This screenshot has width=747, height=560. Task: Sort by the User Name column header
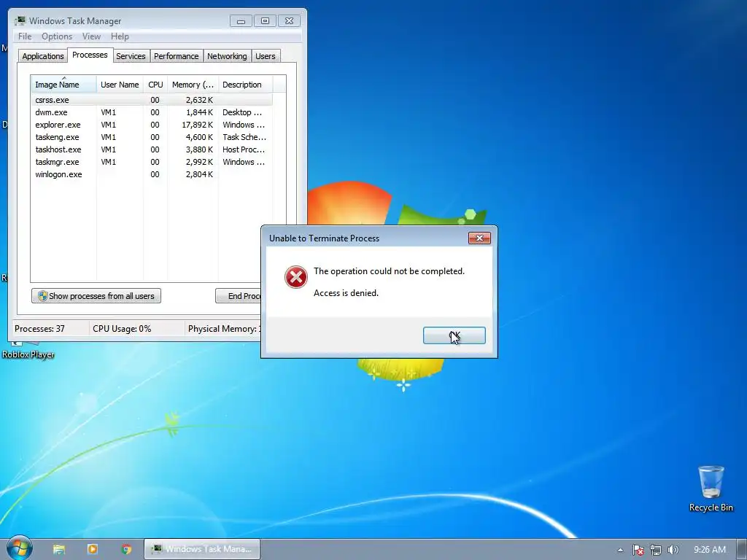(x=120, y=85)
